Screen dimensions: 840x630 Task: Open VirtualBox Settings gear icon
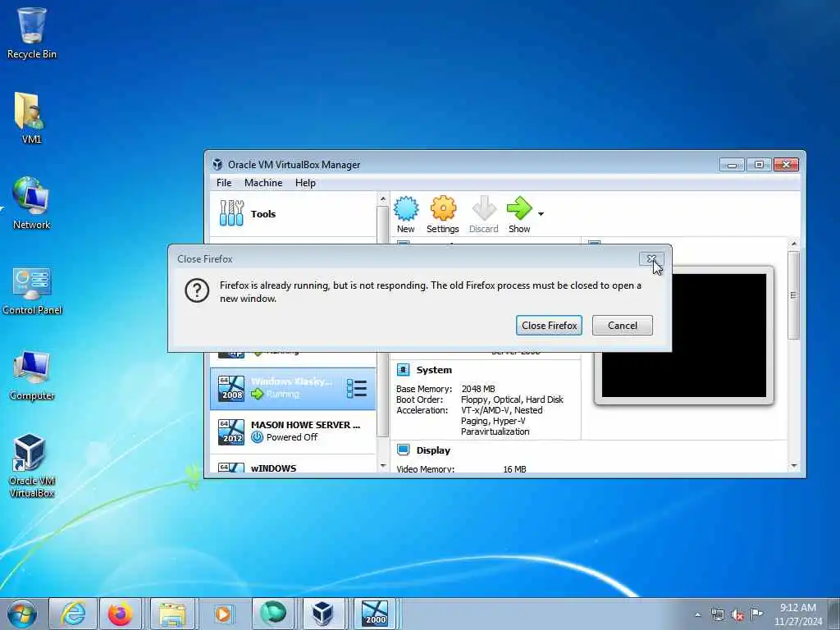[443, 208]
